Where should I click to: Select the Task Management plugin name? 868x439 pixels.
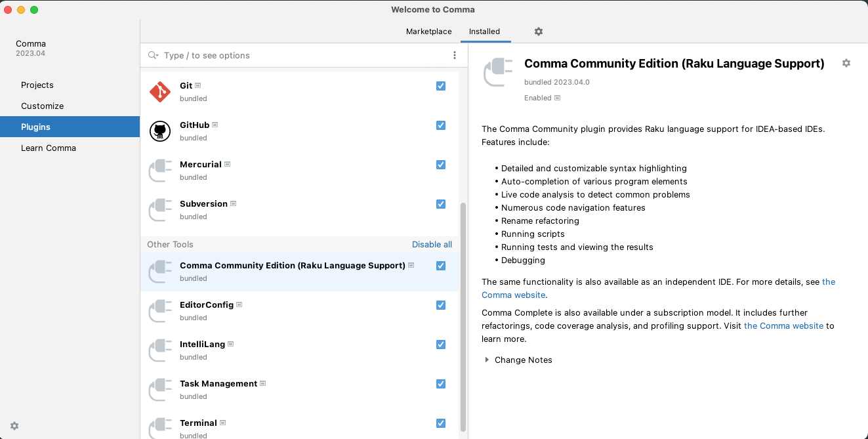pyautogui.click(x=218, y=384)
